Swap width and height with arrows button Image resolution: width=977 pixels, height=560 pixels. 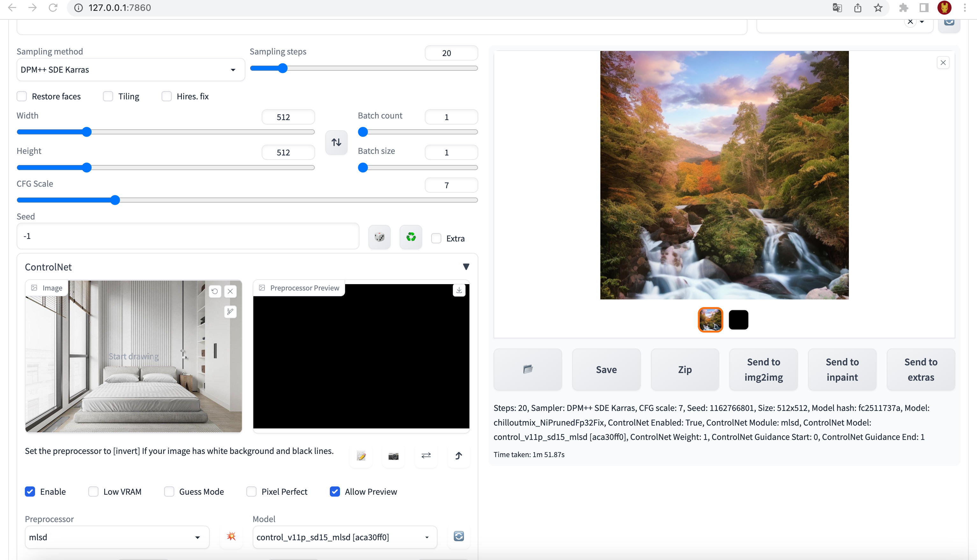336,142
